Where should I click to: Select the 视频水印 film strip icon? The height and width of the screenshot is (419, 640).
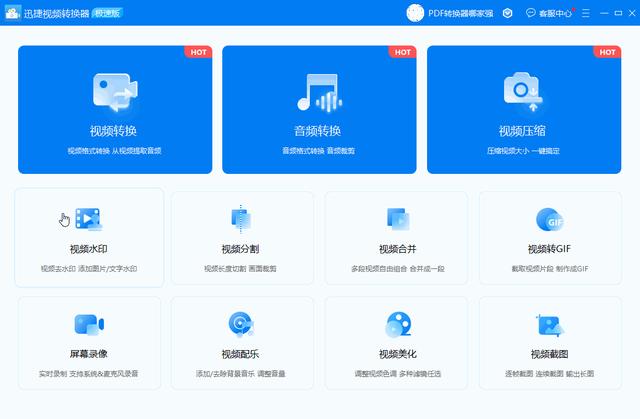click(x=89, y=219)
